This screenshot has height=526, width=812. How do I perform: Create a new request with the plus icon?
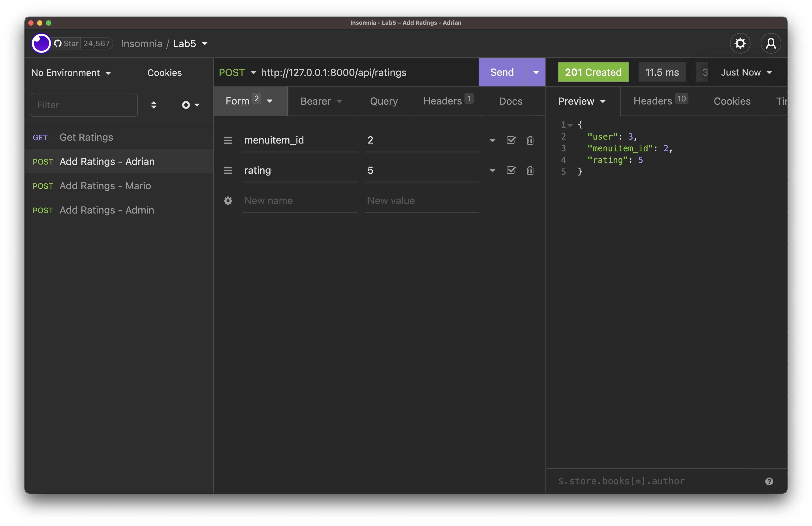click(186, 105)
